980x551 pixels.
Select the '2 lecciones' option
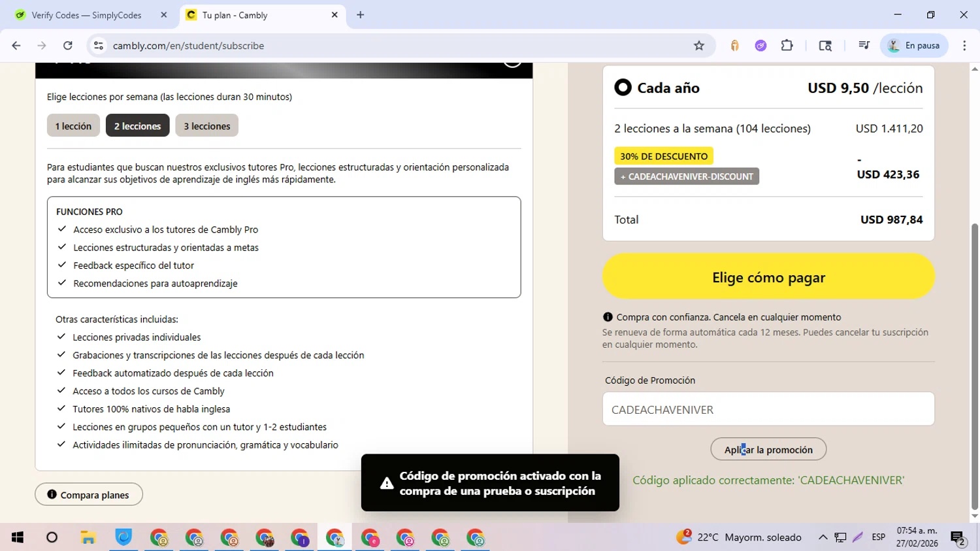pyautogui.click(x=137, y=125)
